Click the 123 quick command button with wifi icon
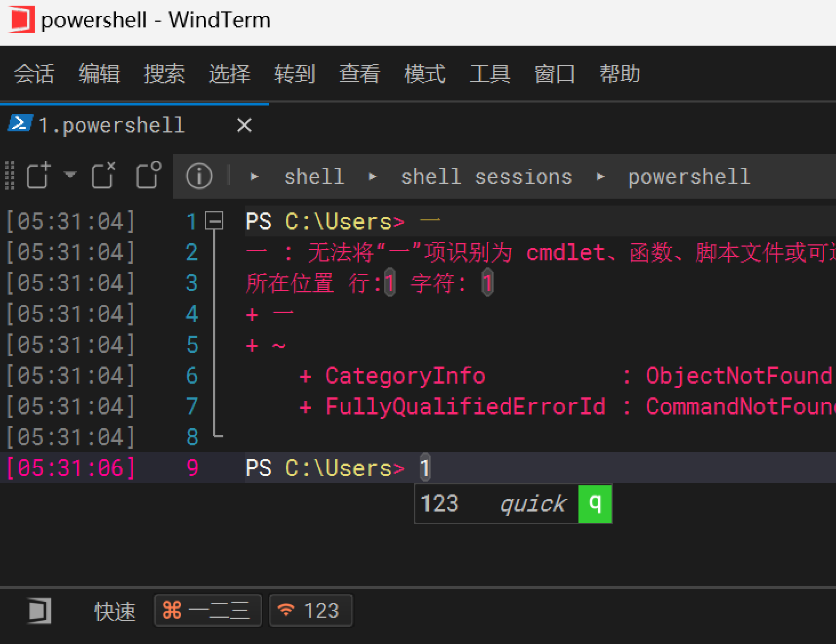 click(311, 610)
